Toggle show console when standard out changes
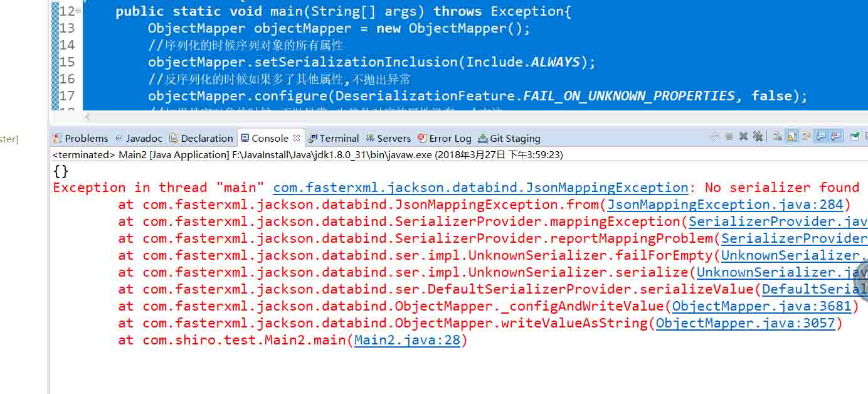This screenshot has height=394, width=868. pyautogui.click(x=820, y=136)
